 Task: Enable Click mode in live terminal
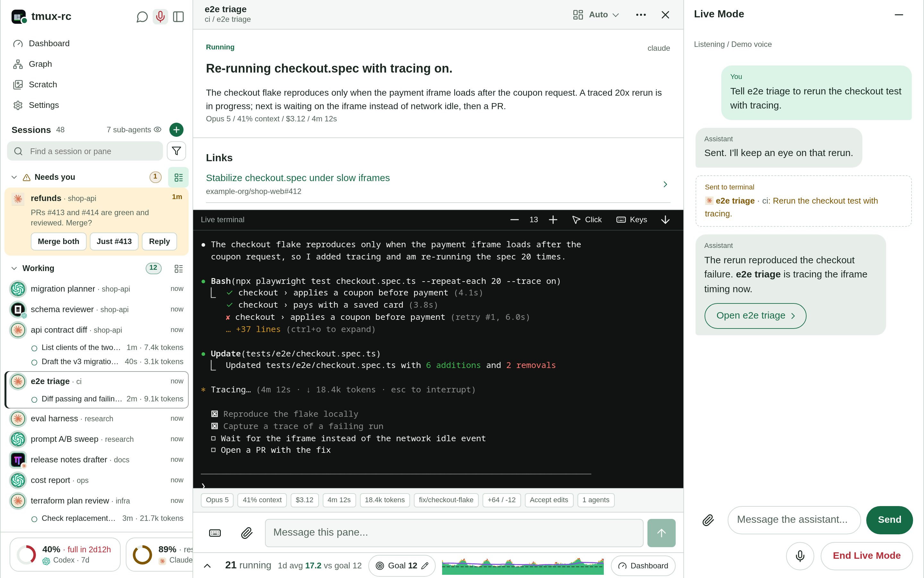pos(587,220)
